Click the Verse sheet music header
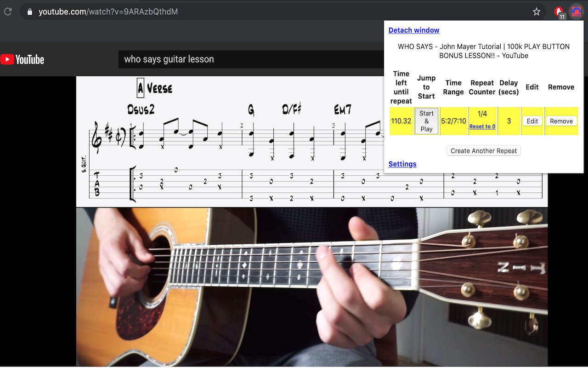Image resolution: width=588 pixels, height=368 pixels. click(x=155, y=88)
